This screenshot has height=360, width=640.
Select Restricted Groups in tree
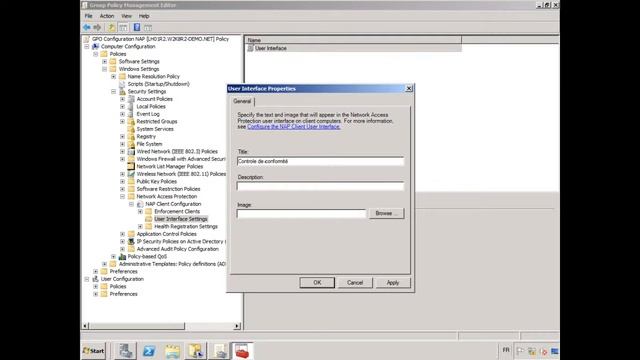tap(157, 121)
